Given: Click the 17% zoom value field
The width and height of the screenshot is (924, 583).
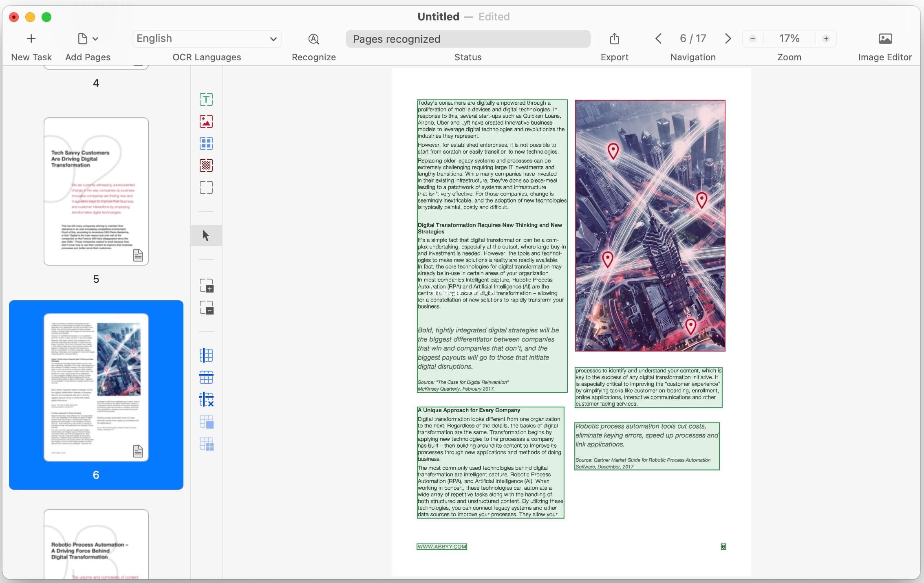Looking at the screenshot, I should (789, 39).
